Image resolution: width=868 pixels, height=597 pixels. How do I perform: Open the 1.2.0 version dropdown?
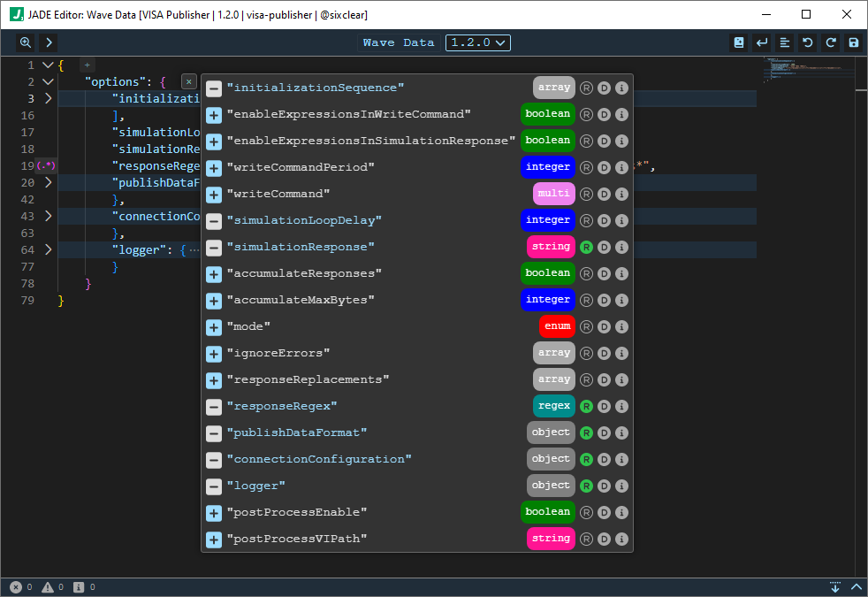coord(477,42)
